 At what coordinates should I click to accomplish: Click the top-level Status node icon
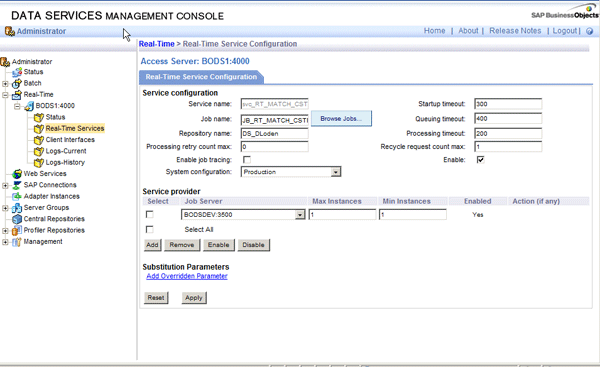click(x=17, y=72)
